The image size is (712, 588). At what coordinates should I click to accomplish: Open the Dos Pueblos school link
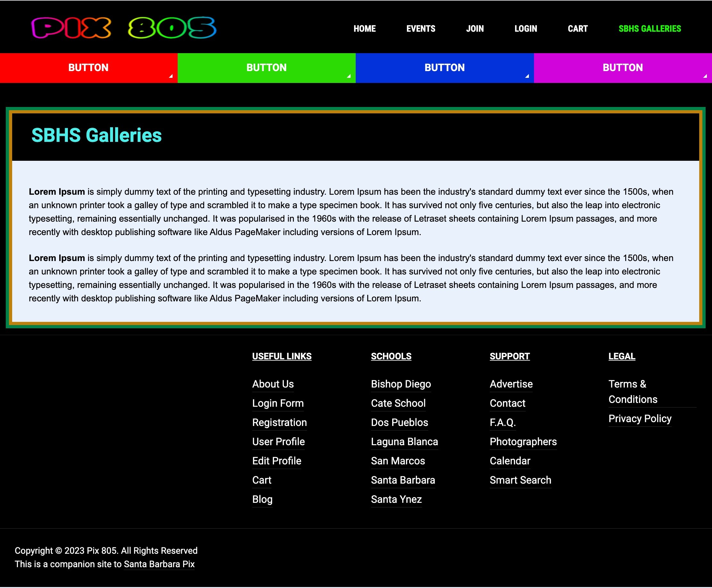399,422
